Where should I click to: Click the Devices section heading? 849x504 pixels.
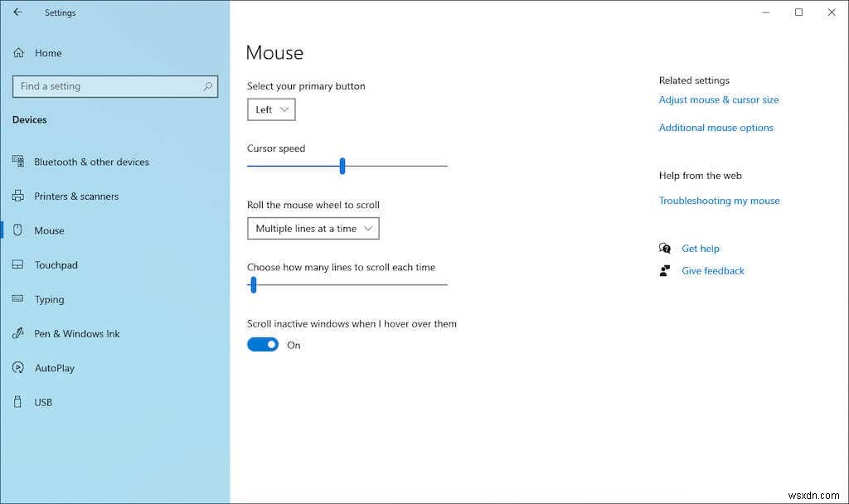(29, 119)
